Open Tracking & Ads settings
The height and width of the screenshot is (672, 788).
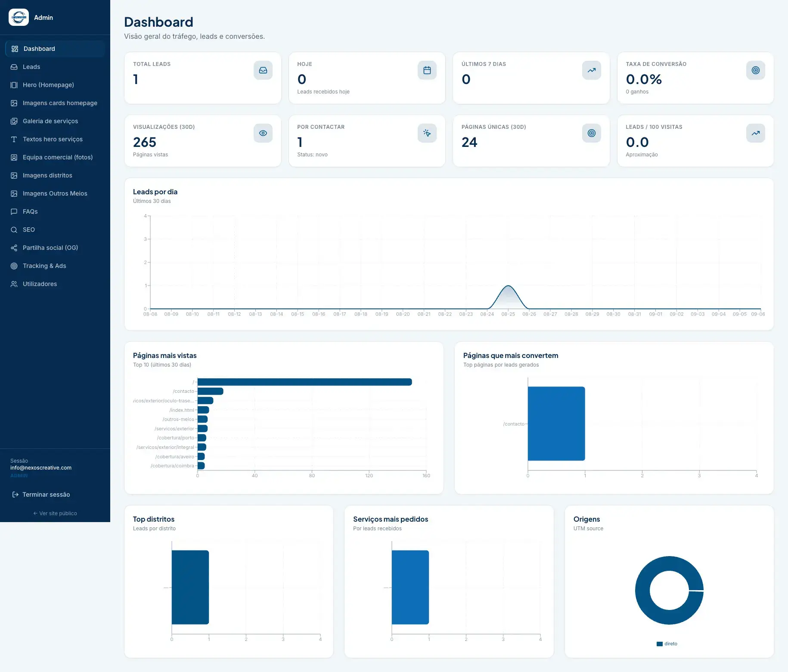[55, 266]
